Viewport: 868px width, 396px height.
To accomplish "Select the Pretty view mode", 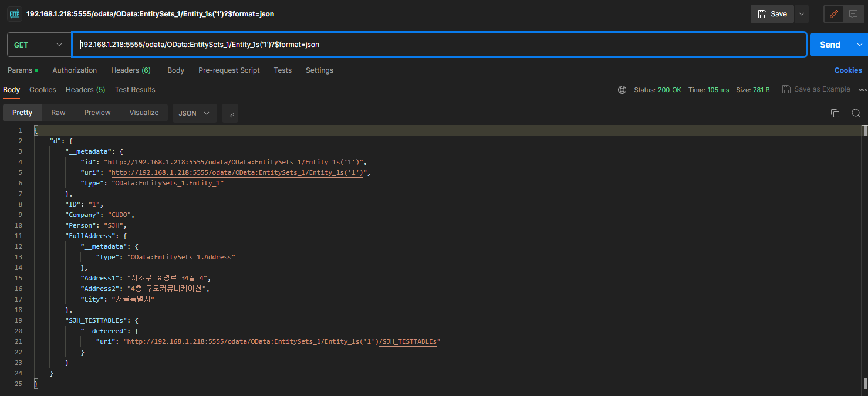I will tap(22, 113).
